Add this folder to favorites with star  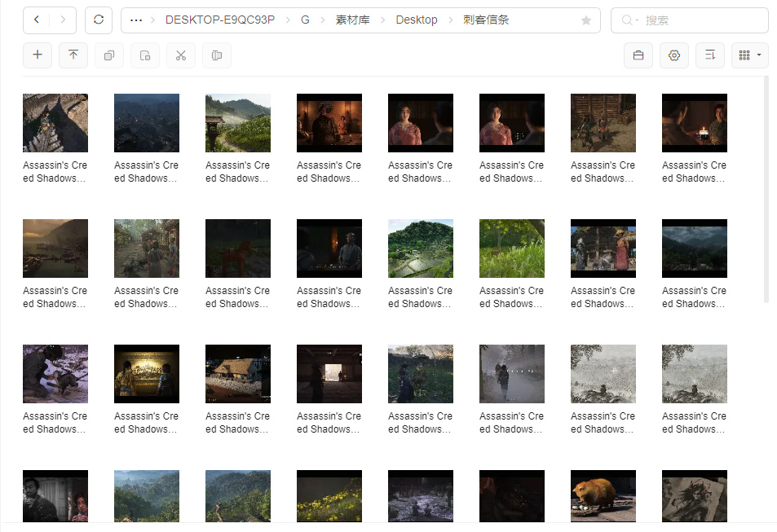(x=586, y=20)
